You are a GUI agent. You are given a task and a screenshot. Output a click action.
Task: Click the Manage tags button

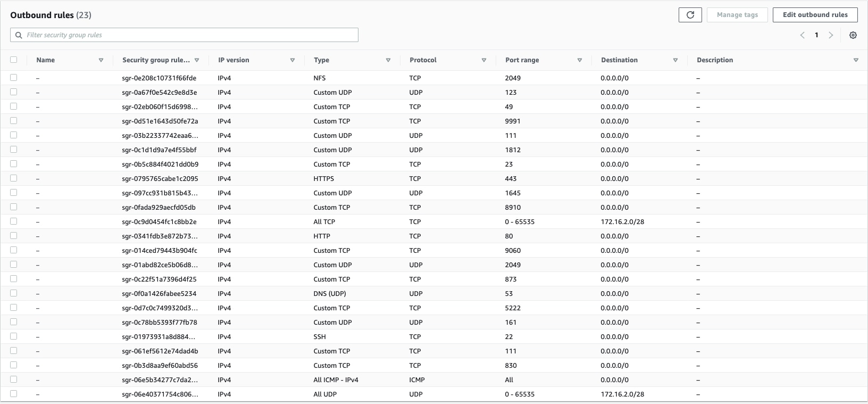[x=737, y=15]
